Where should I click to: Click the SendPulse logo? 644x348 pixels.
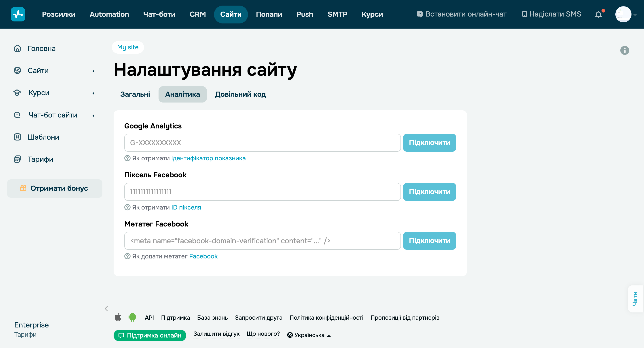point(18,14)
